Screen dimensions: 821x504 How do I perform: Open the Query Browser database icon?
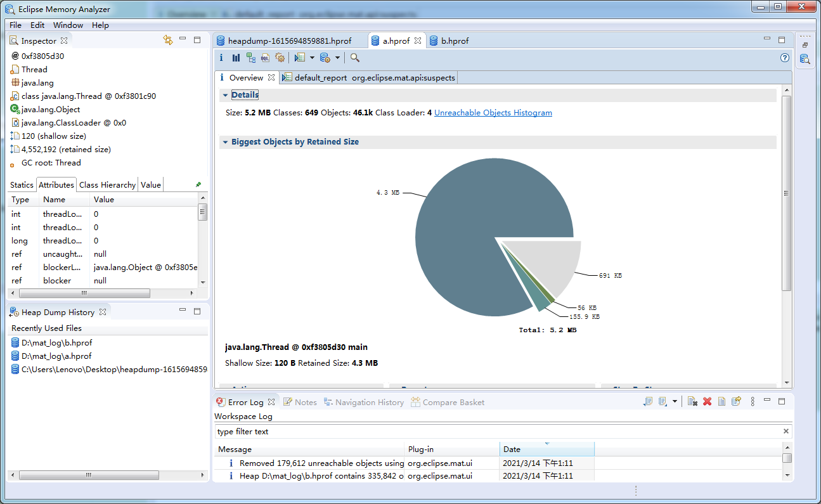pyautogui.click(x=325, y=58)
